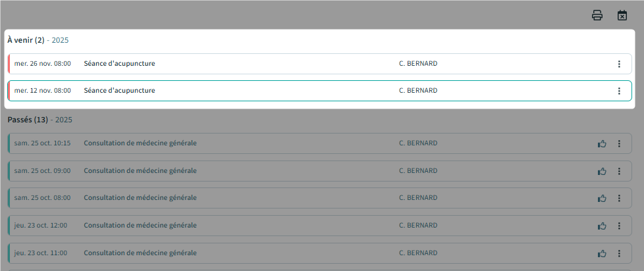This screenshot has width=644, height=271.
Task: Open options menu for 25 oct. 10:15 consultation
Action: 619,143
